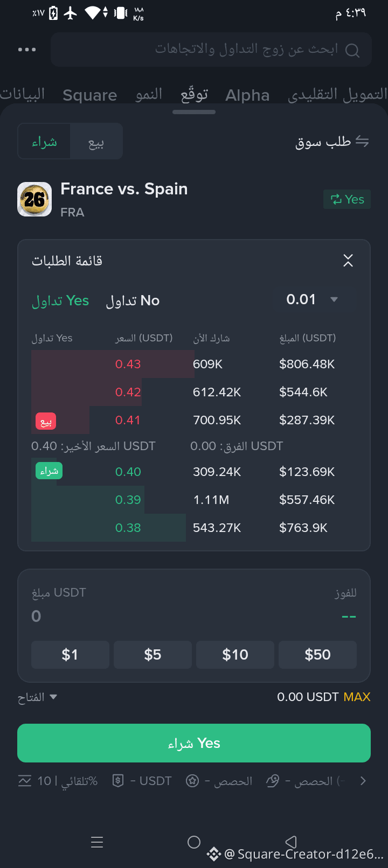Image resolution: width=388 pixels, height=868 pixels.
Task: Toggle the Yes outcome switch badge
Action: coord(347,199)
